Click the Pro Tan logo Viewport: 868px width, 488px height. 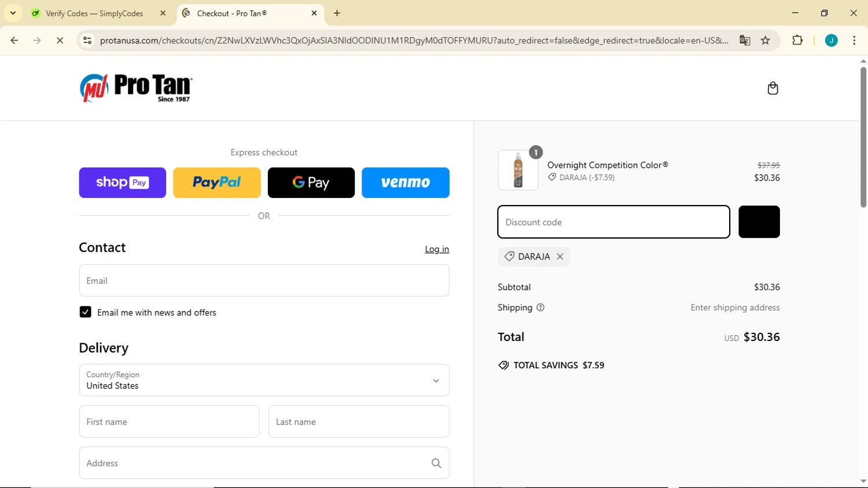(136, 88)
